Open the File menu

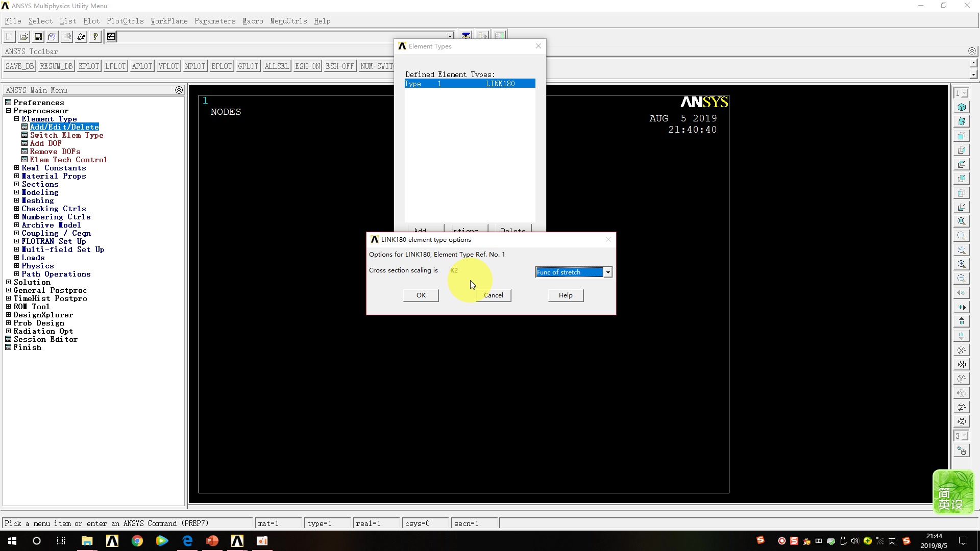pyautogui.click(x=13, y=21)
